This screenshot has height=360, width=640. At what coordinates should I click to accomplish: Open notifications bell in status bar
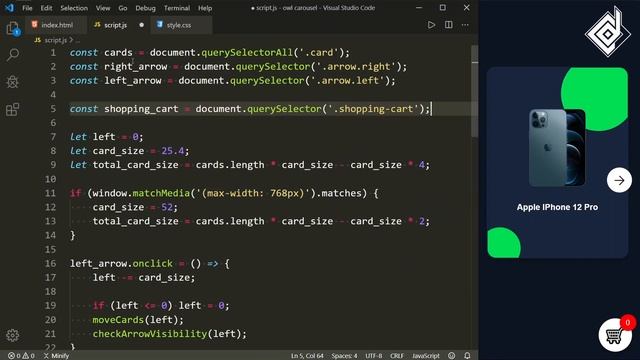(x=467, y=356)
